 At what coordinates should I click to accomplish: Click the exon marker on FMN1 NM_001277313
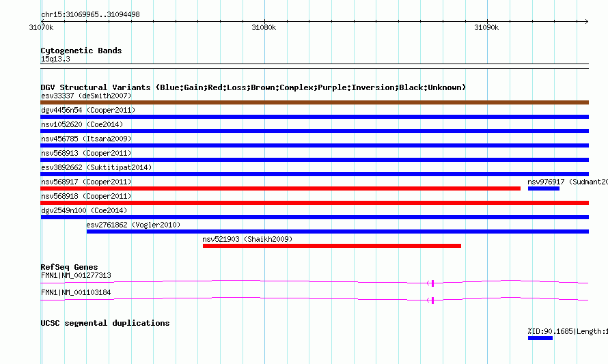(432, 283)
